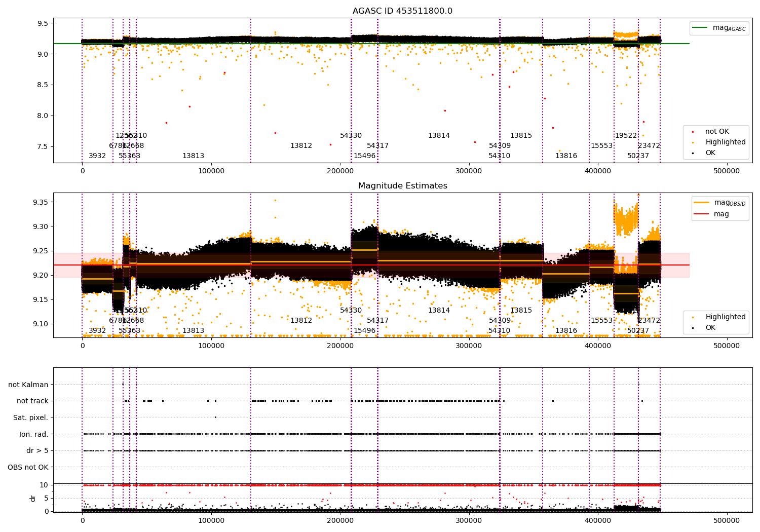Click the 'AGASC ID 453511800.0' plot title
This screenshot has height=532, width=760.
coord(402,11)
